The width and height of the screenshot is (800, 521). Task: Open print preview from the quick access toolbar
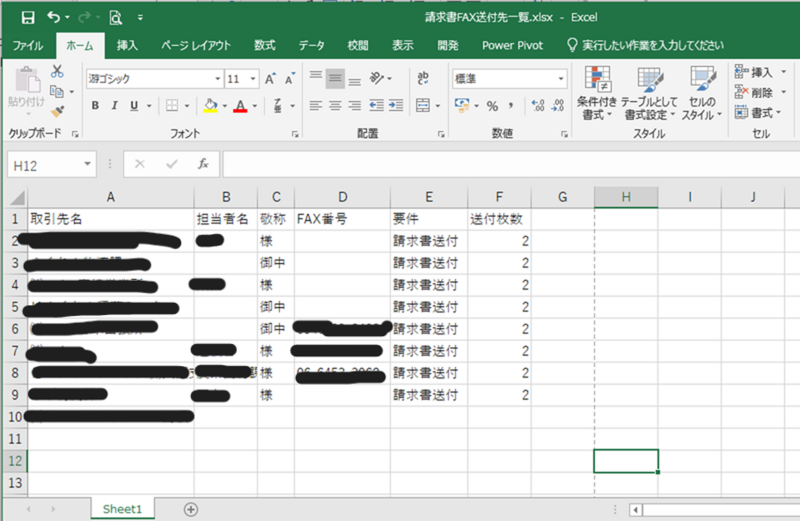coord(116,18)
